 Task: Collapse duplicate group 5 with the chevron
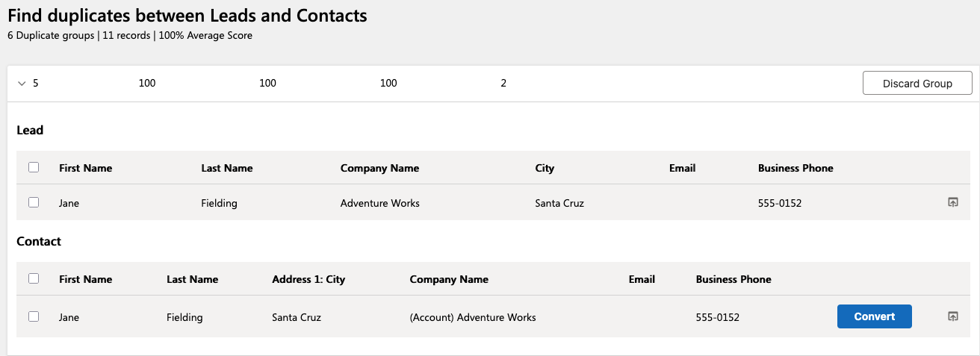pos(22,84)
